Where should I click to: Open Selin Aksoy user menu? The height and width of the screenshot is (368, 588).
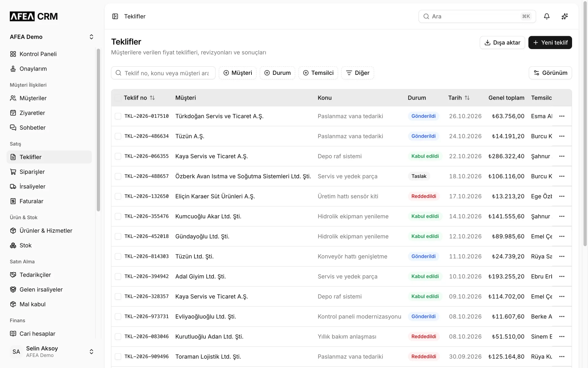pos(52,351)
